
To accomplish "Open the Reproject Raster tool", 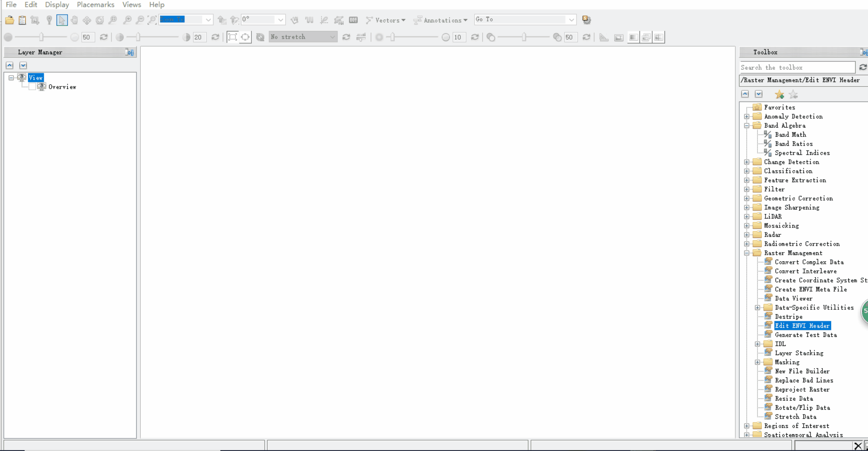I will 802,390.
